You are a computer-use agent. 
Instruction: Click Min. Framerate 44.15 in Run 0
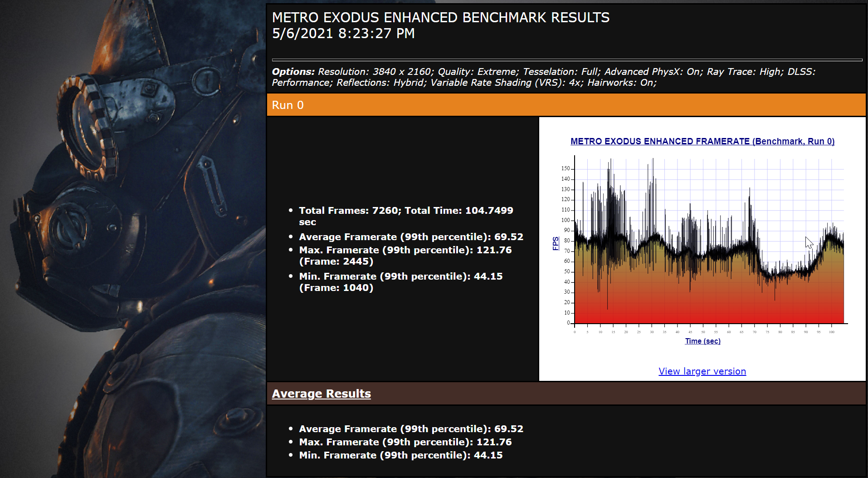point(400,282)
